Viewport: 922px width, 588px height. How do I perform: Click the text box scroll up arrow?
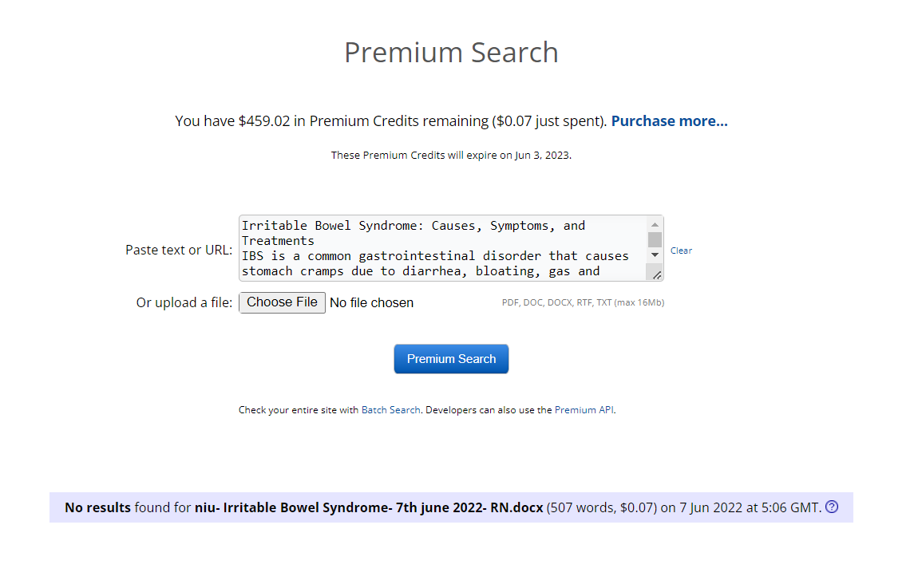655,225
